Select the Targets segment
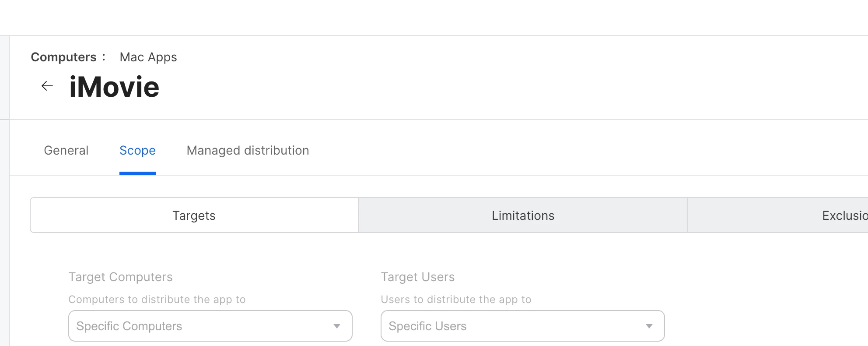The height and width of the screenshot is (346, 868). pyautogui.click(x=194, y=215)
